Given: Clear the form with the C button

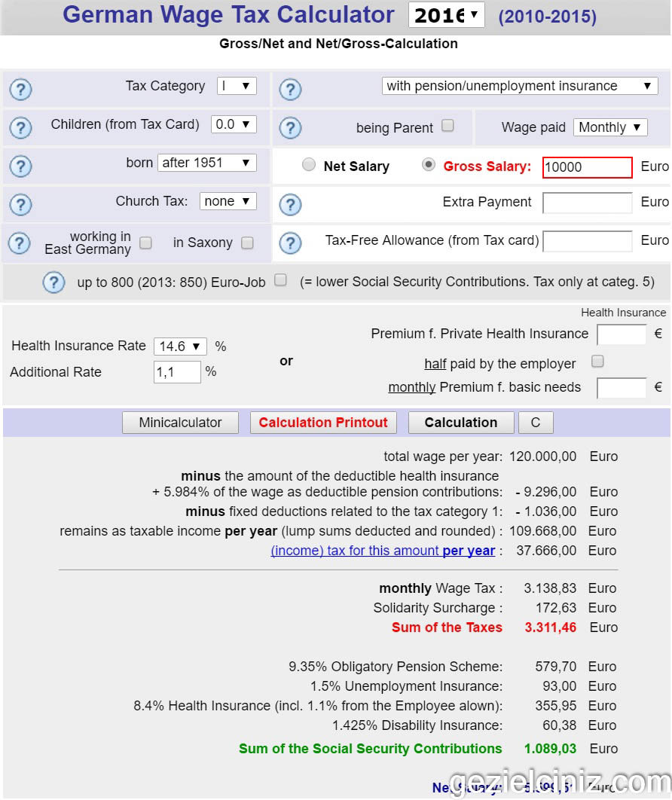Looking at the screenshot, I should click(535, 423).
